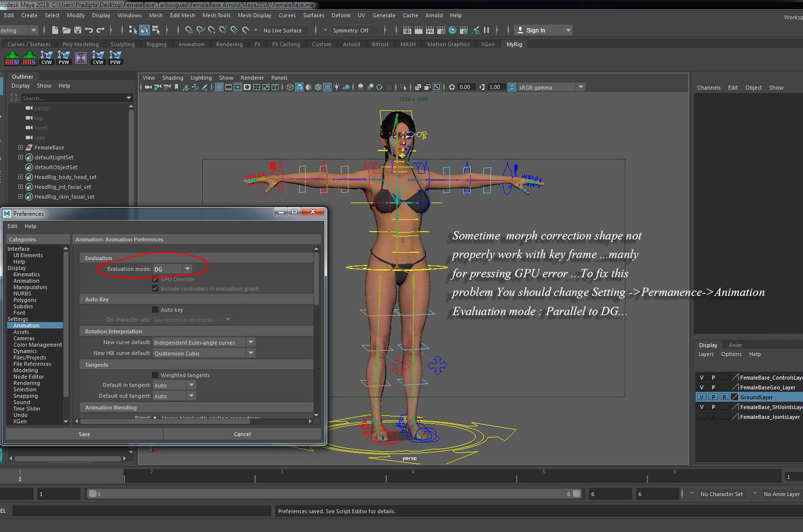Image resolution: width=803 pixels, height=532 pixels.
Task: Open the New curve default dropdown
Action: pos(204,342)
